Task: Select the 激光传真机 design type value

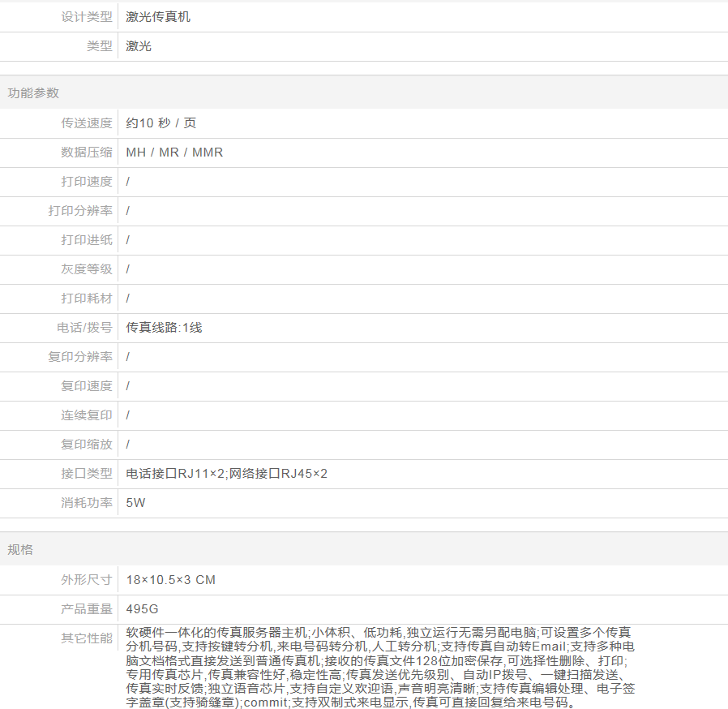Action: pyautogui.click(x=158, y=16)
